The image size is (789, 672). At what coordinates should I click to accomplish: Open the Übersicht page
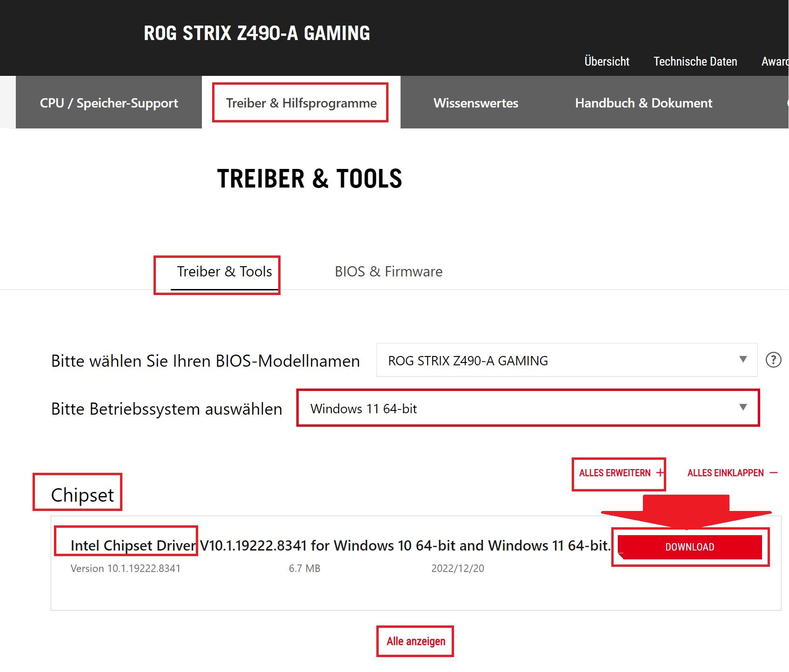607,61
